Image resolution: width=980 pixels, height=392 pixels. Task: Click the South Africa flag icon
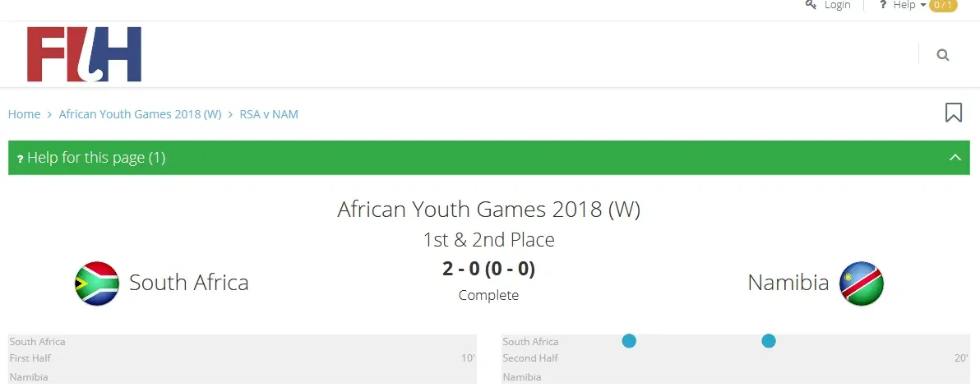click(x=97, y=284)
